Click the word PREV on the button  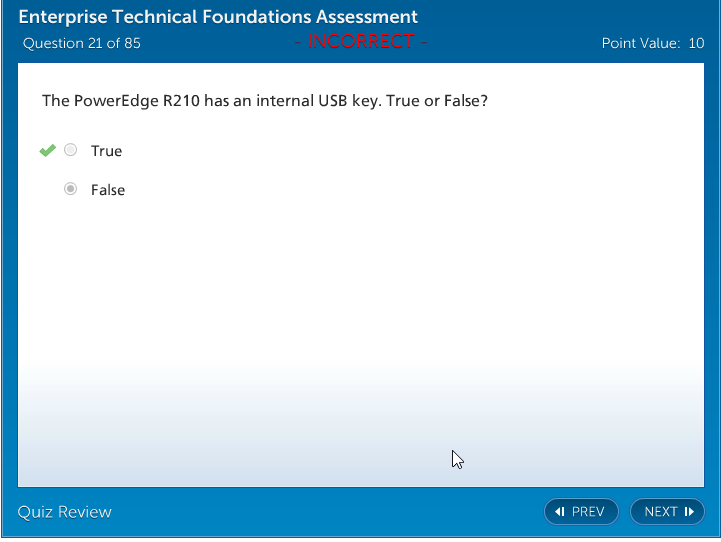click(588, 512)
